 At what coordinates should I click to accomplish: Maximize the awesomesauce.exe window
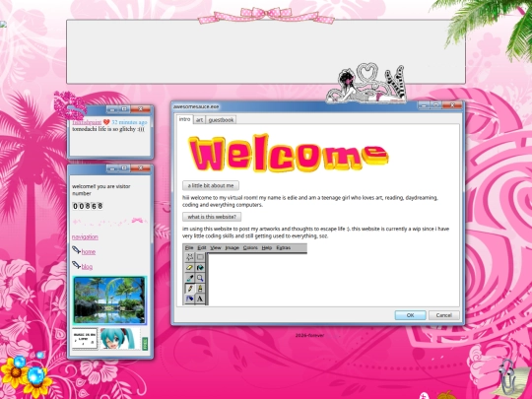436,105
